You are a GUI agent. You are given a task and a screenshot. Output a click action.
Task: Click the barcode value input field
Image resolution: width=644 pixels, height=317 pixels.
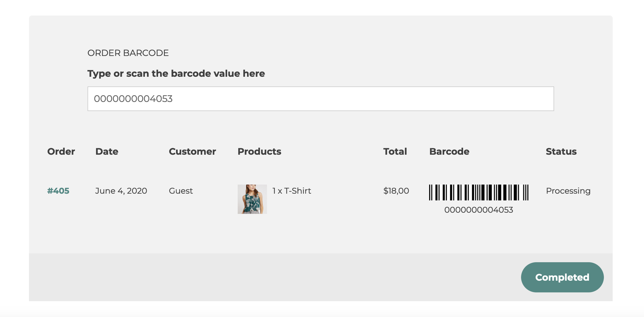pyautogui.click(x=321, y=99)
